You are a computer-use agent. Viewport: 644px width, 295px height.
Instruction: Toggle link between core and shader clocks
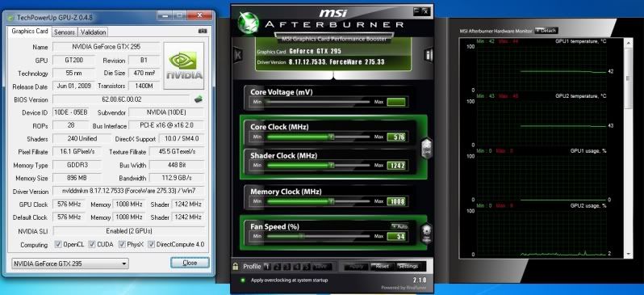pyautogui.click(x=427, y=149)
